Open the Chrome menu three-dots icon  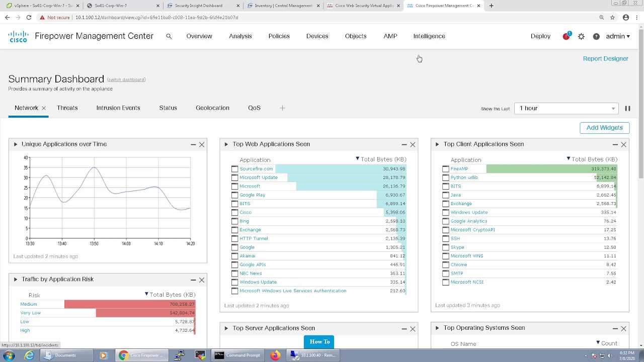[637, 17]
